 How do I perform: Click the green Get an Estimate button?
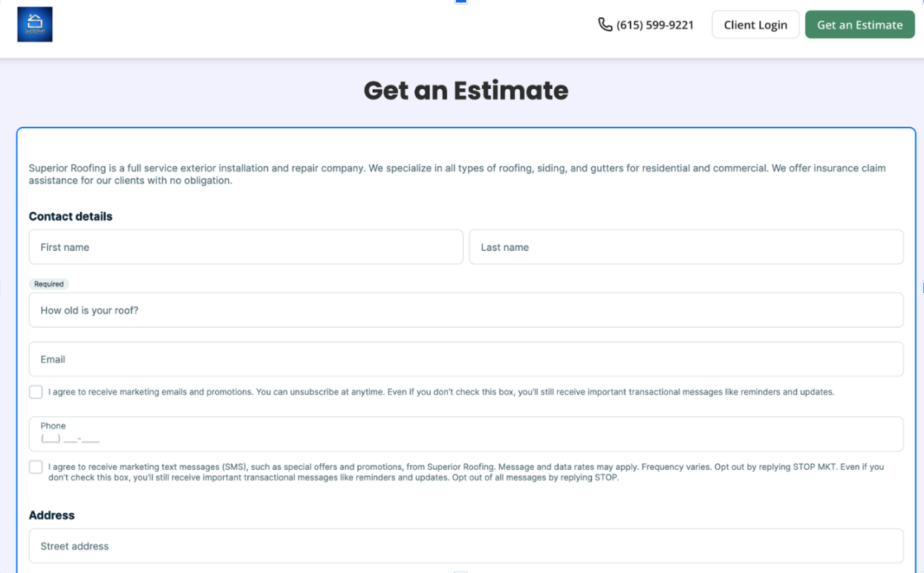[x=859, y=24]
